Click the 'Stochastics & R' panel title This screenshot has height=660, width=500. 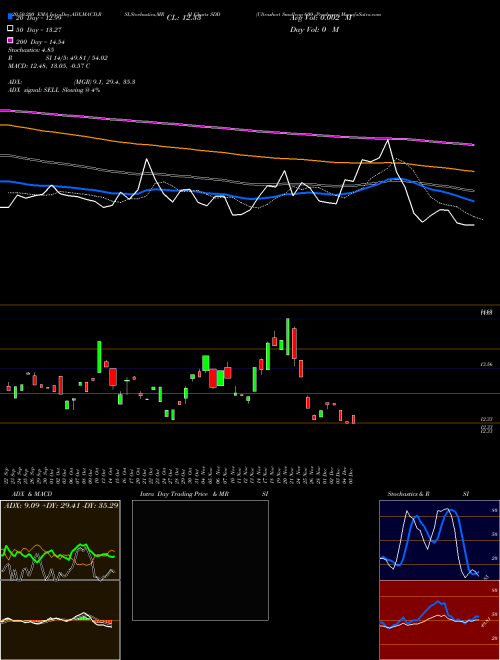click(x=409, y=494)
